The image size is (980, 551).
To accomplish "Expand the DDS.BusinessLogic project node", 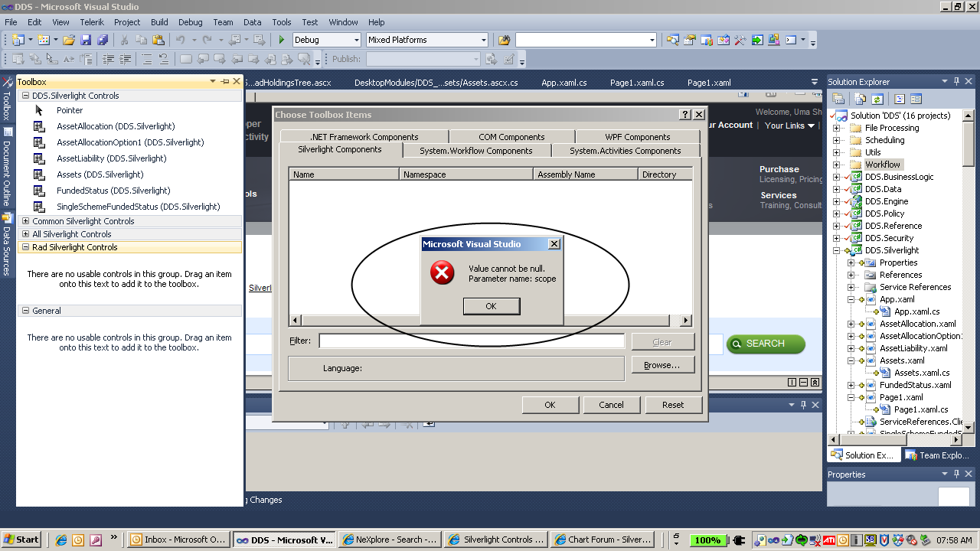I will tap(836, 177).
